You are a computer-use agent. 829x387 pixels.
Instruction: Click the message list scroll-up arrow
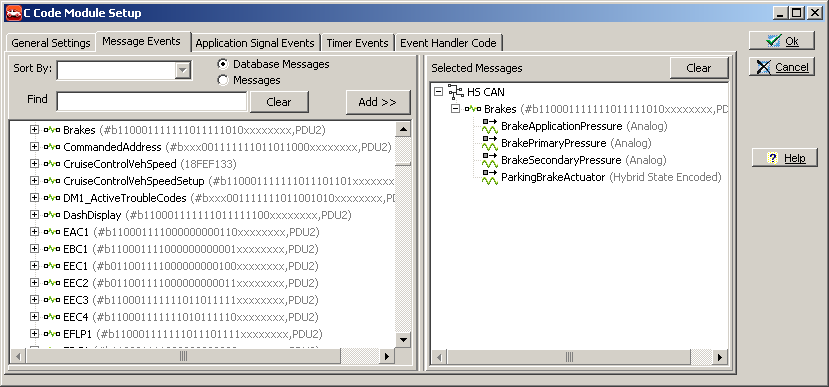pos(403,129)
